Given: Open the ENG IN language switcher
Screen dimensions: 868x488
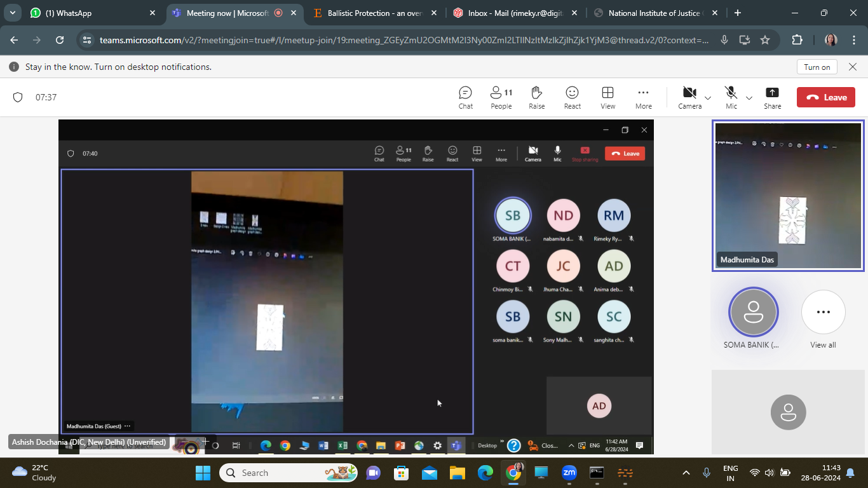Looking at the screenshot, I should tap(731, 473).
